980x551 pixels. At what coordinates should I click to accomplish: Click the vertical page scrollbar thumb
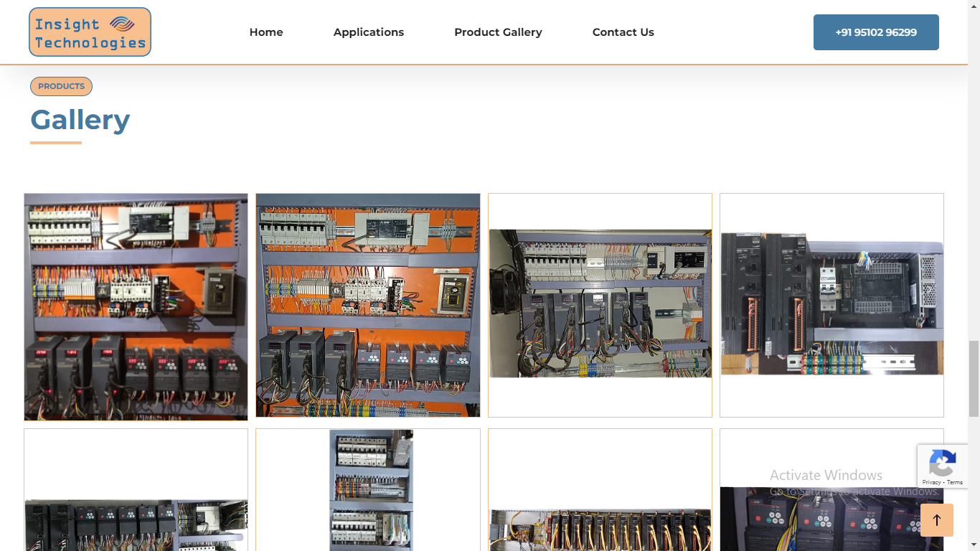click(974, 379)
